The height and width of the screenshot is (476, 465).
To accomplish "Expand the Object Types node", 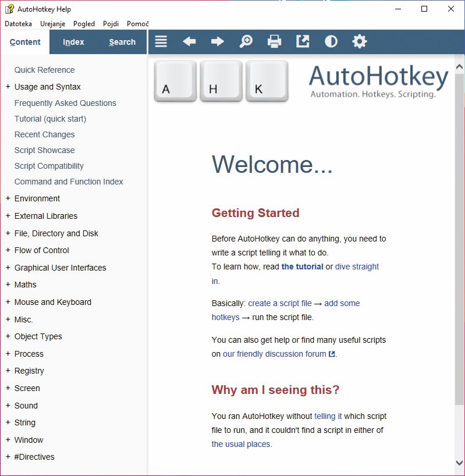I will click(x=8, y=336).
